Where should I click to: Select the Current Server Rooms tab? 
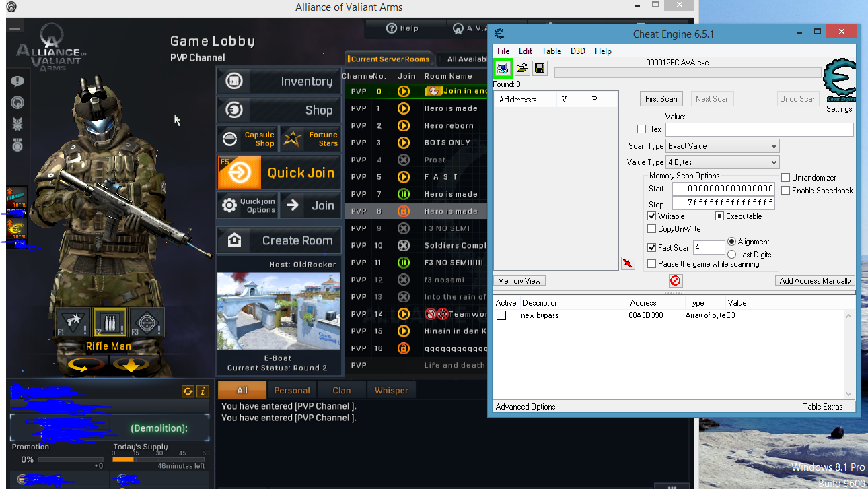point(389,59)
